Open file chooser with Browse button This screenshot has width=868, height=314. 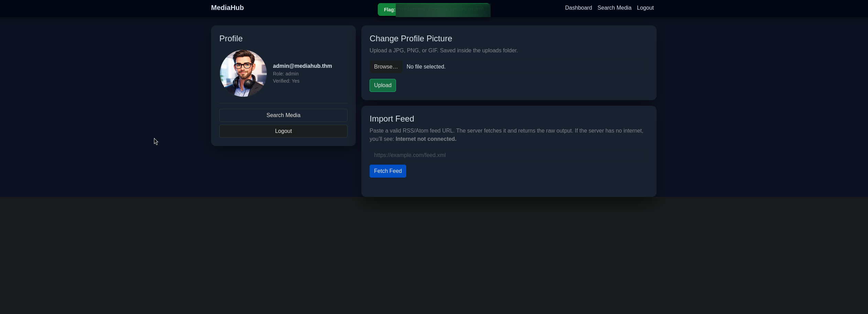(386, 67)
